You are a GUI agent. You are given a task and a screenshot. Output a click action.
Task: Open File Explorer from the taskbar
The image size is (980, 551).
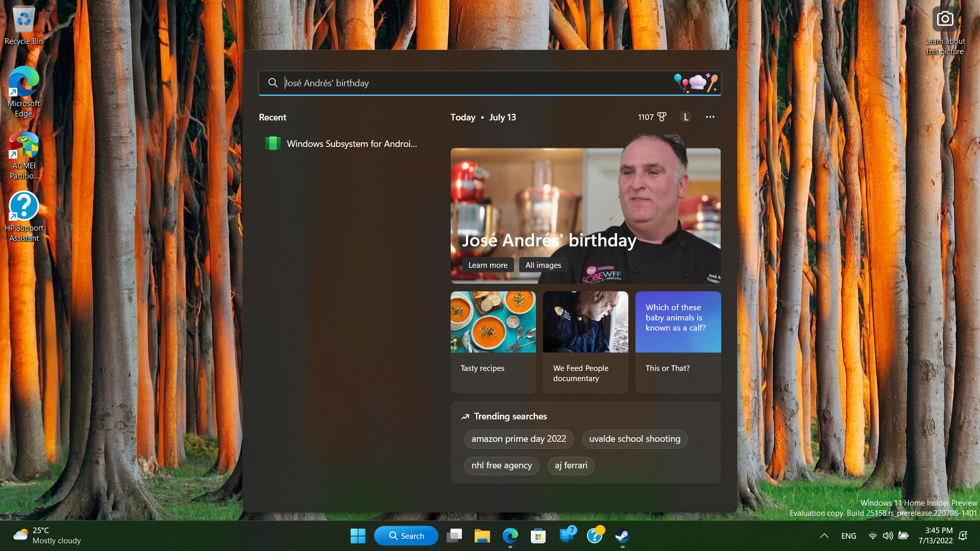(x=482, y=536)
